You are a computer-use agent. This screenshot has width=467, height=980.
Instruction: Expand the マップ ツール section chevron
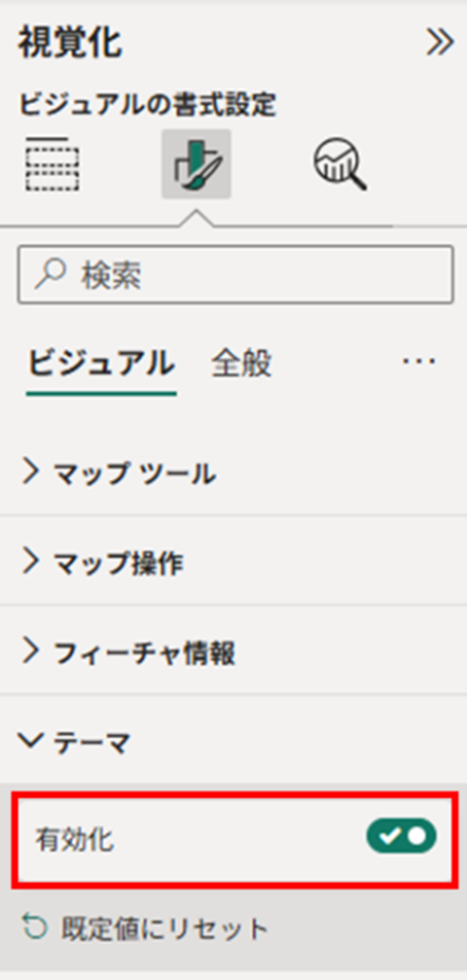(x=30, y=473)
